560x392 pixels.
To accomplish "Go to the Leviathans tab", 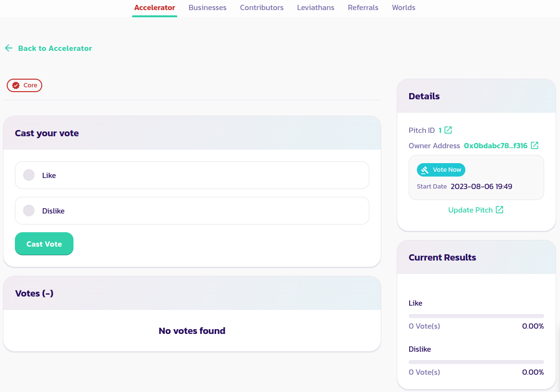I will (316, 8).
